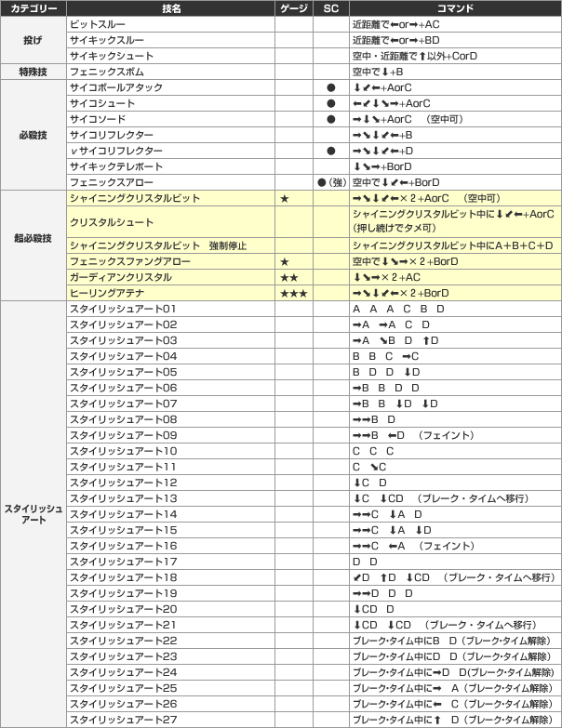Click move name 'νサイコリフレクター'
The image size is (562, 728).
[116, 151]
